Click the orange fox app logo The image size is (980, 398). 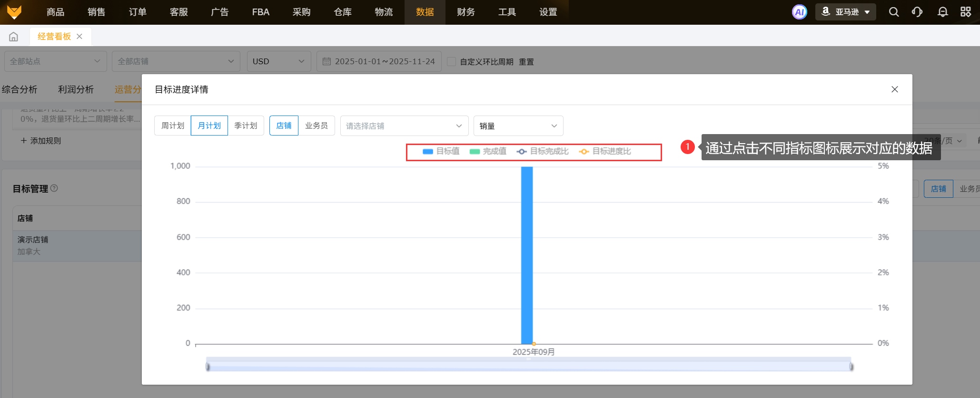(x=14, y=12)
